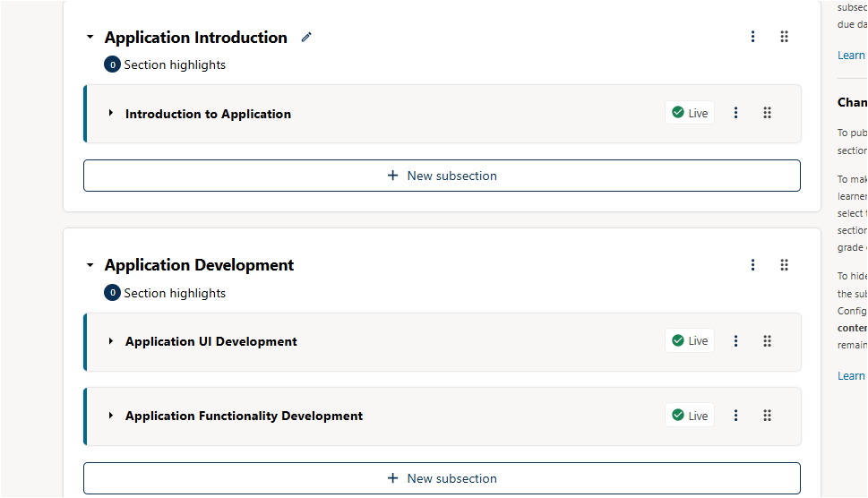
Task: Click drag handle for Introduction to Application
Action: pyautogui.click(x=767, y=113)
